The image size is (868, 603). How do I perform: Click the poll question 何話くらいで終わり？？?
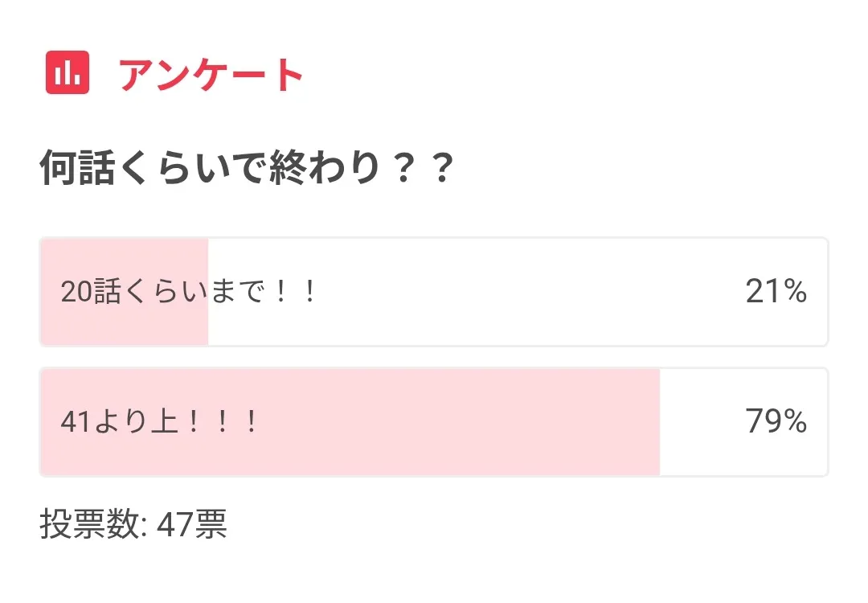[x=247, y=169]
